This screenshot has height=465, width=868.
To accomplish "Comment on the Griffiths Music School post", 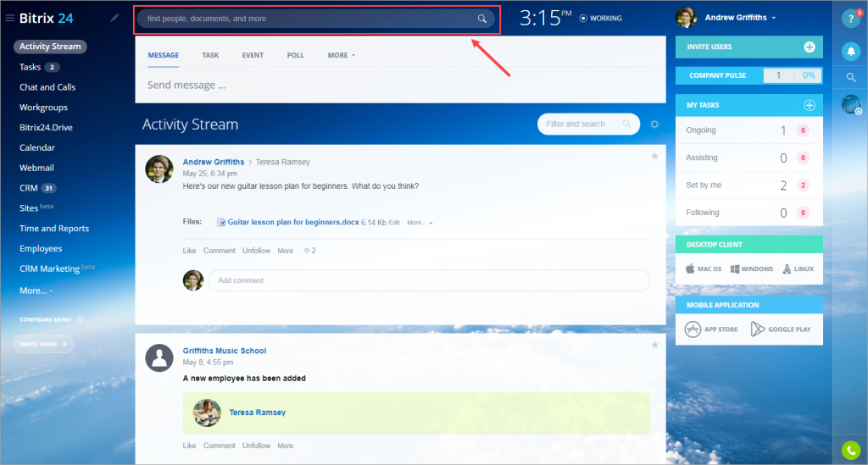I will click(220, 446).
